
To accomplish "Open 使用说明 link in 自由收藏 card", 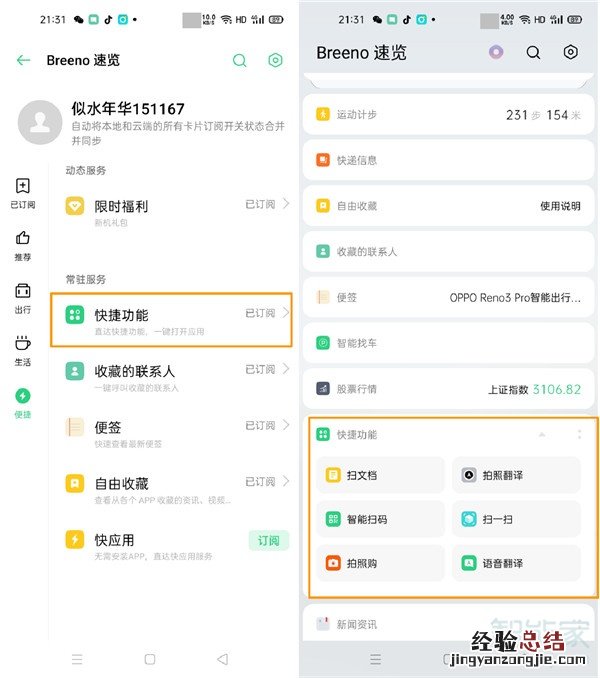I will coord(560,206).
